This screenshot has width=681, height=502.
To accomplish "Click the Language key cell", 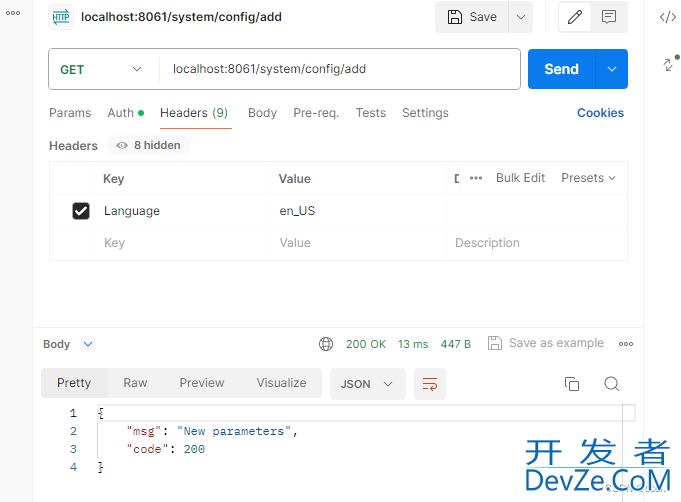I will (182, 211).
